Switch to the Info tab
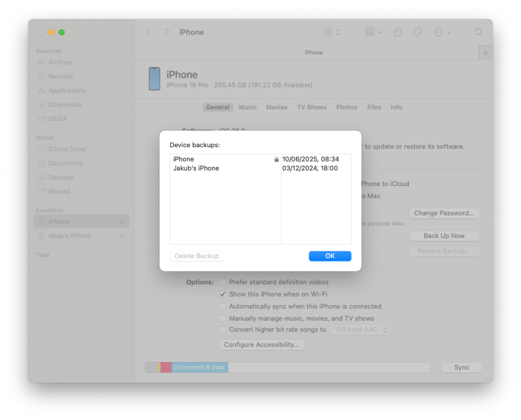Viewport: 521px width, 420px height. (396, 107)
